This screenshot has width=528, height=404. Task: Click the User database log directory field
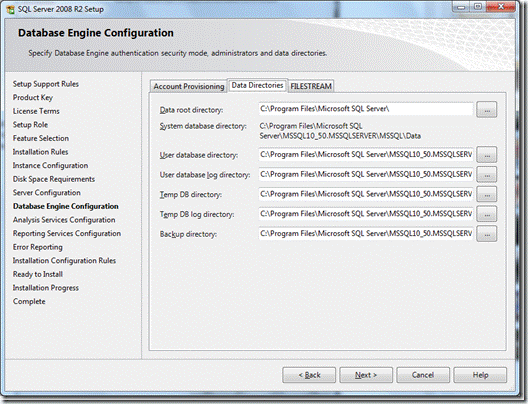(x=366, y=174)
